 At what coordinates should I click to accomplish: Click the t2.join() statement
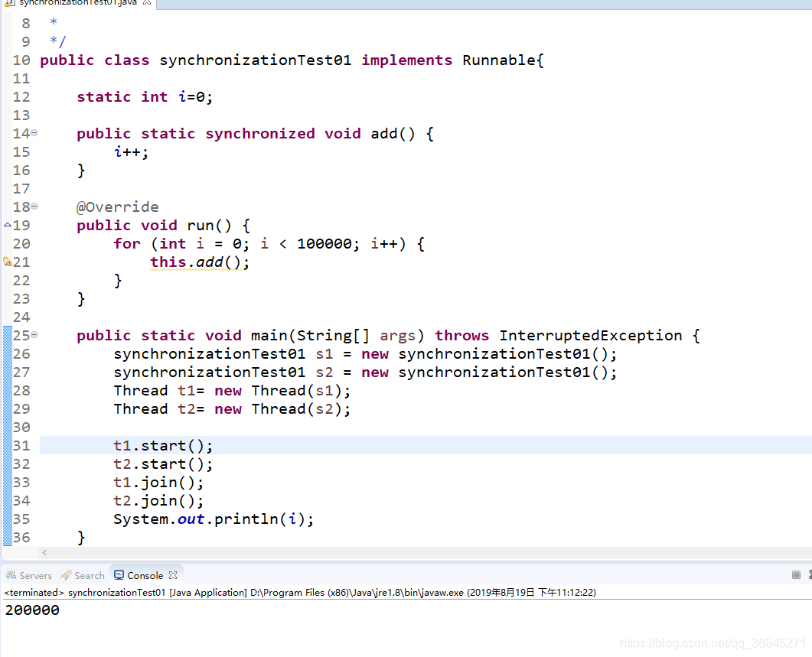158,501
